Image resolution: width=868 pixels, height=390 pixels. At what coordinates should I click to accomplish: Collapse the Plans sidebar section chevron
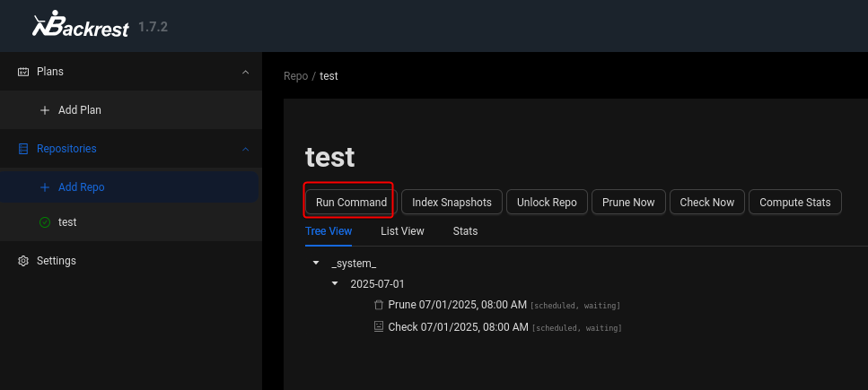click(246, 72)
